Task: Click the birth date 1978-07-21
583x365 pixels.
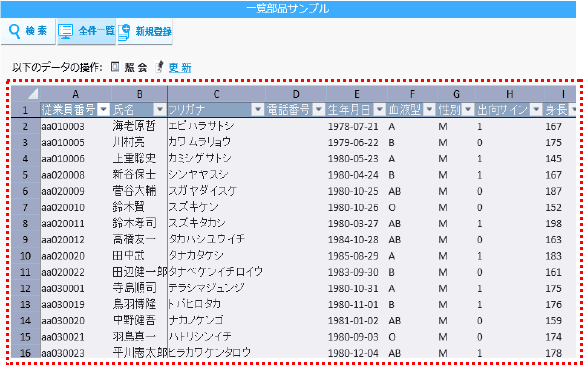Action: [353, 127]
